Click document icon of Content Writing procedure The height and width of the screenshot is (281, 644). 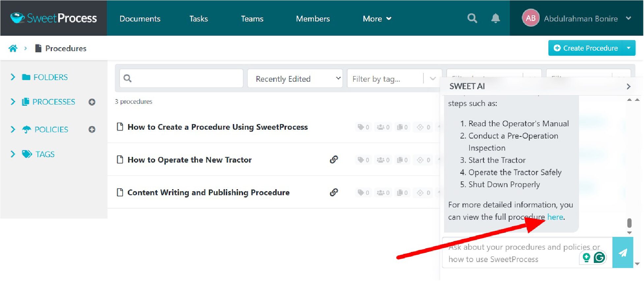tap(120, 192)
